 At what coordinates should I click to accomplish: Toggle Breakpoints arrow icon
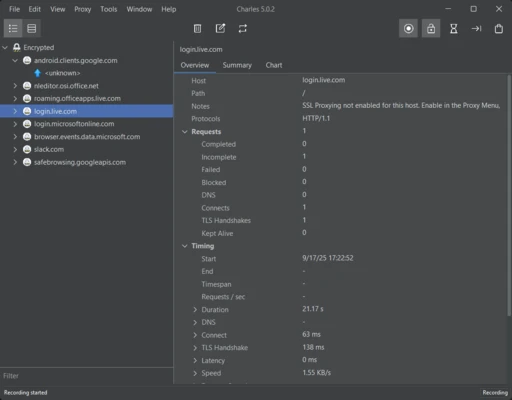pyautogui.click(x=476, y=28)
